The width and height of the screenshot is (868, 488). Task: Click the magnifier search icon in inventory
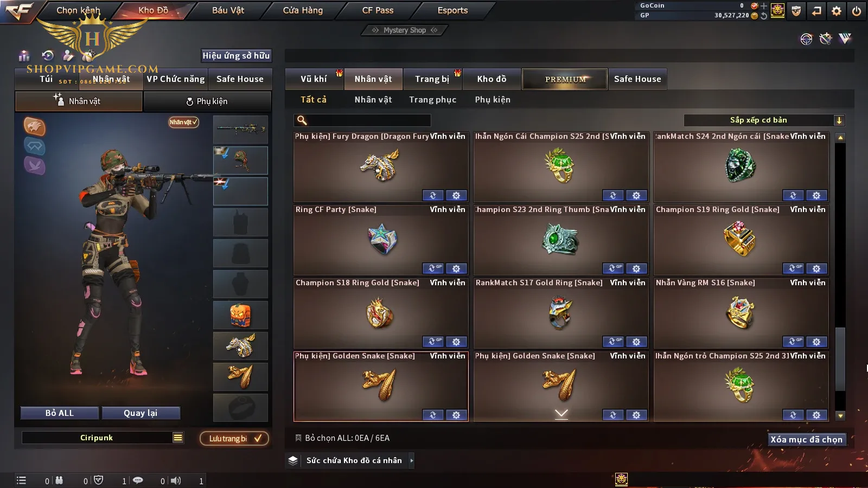click(x=302, y=120)
